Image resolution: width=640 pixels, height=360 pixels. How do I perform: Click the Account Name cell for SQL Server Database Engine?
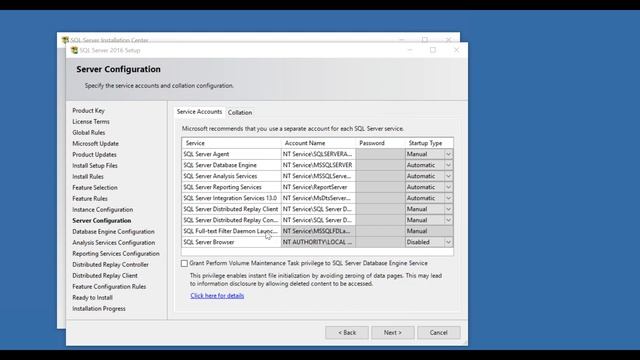318,165
